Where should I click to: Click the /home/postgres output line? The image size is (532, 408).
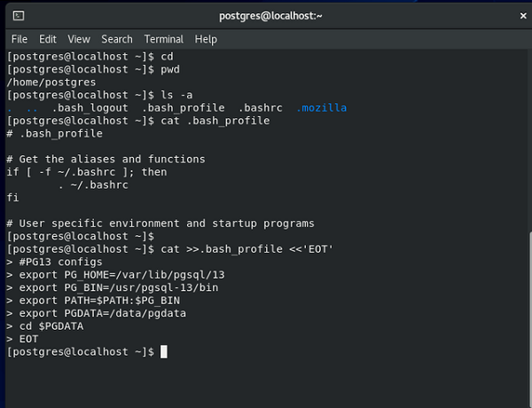pyautogui.click(x=51, y=82)
